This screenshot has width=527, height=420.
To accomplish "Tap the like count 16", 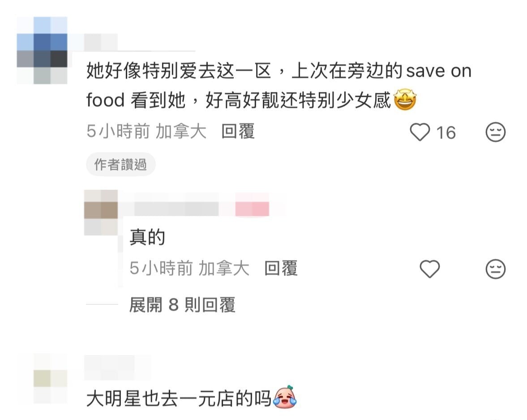I will tap(446, 133).
